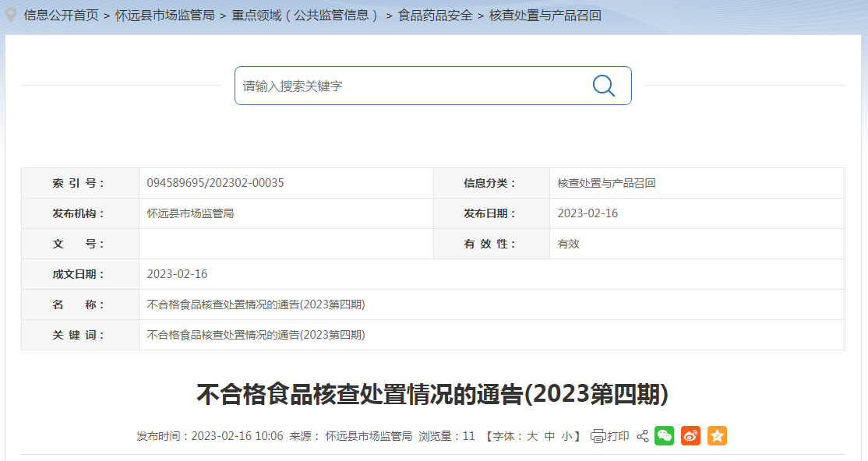Click the 有效 validity value
The image size is (868, 461).
568,244
